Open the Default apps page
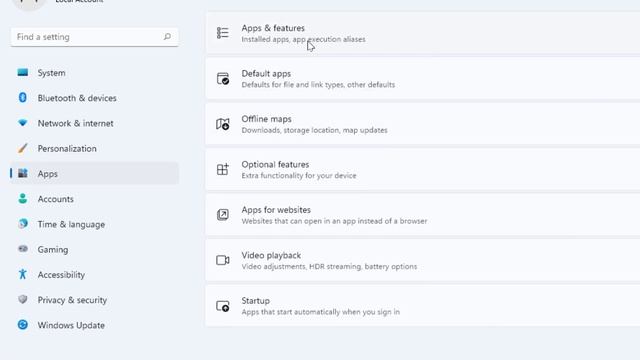This screenshot has height=360, width=640. [423, 78]
